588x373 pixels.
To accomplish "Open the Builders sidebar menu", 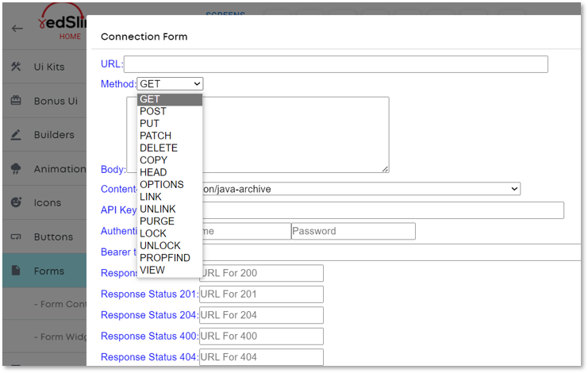I will [44, 135].
